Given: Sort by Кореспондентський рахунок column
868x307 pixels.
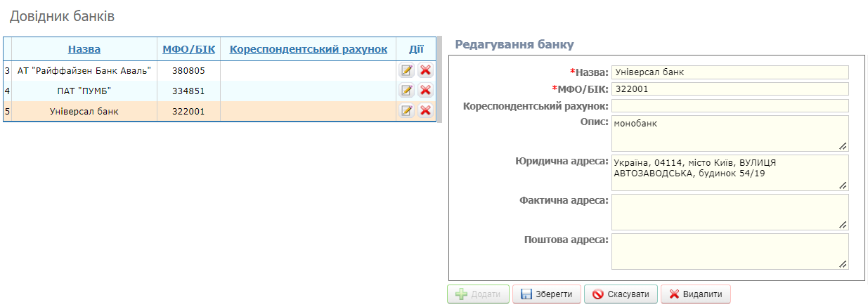Looking at the screenshot, I should 309,49.
